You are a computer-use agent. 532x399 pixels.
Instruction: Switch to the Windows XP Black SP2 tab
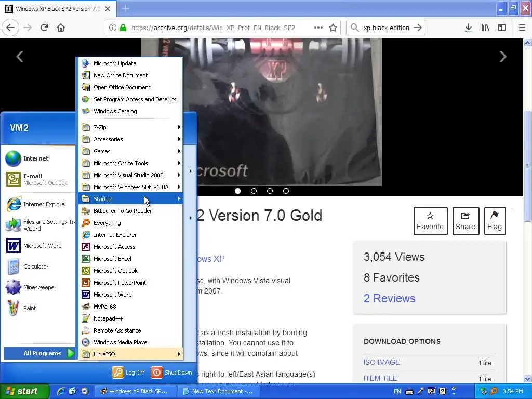58,9
